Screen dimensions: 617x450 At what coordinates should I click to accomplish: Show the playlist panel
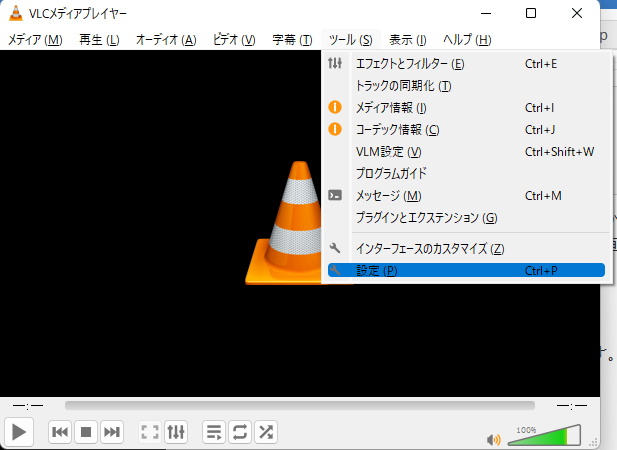[x=214, y=432]
